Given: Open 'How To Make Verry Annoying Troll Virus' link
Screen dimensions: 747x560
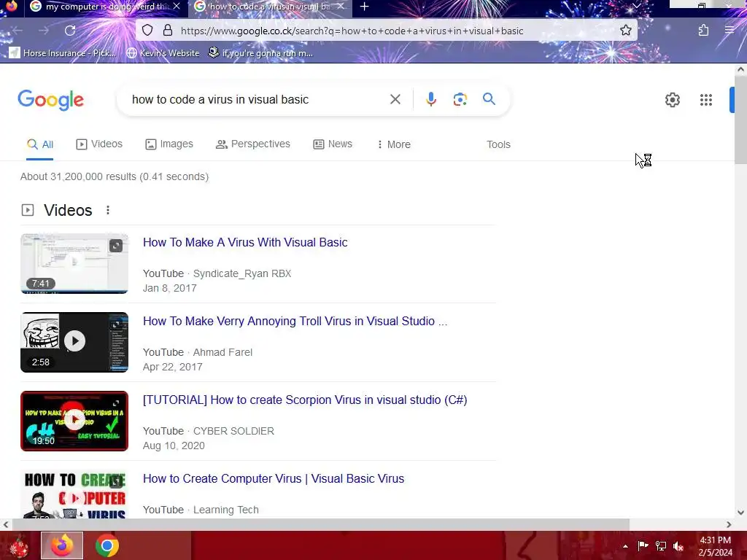Looking at the screenshot, I should (295, 321).
